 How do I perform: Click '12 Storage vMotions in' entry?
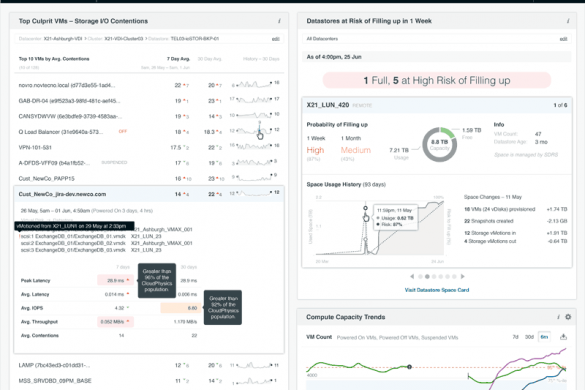pos(515,233)
